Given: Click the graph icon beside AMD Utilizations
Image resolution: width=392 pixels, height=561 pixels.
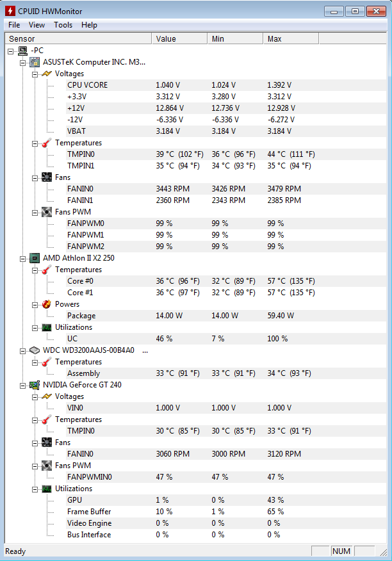Looking at the screenshot, I should 47,327.
